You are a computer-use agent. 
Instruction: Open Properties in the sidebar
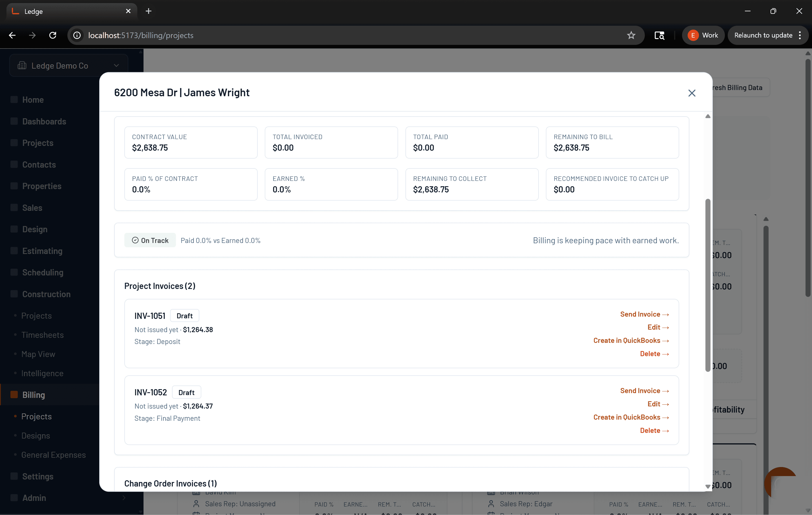42,186
